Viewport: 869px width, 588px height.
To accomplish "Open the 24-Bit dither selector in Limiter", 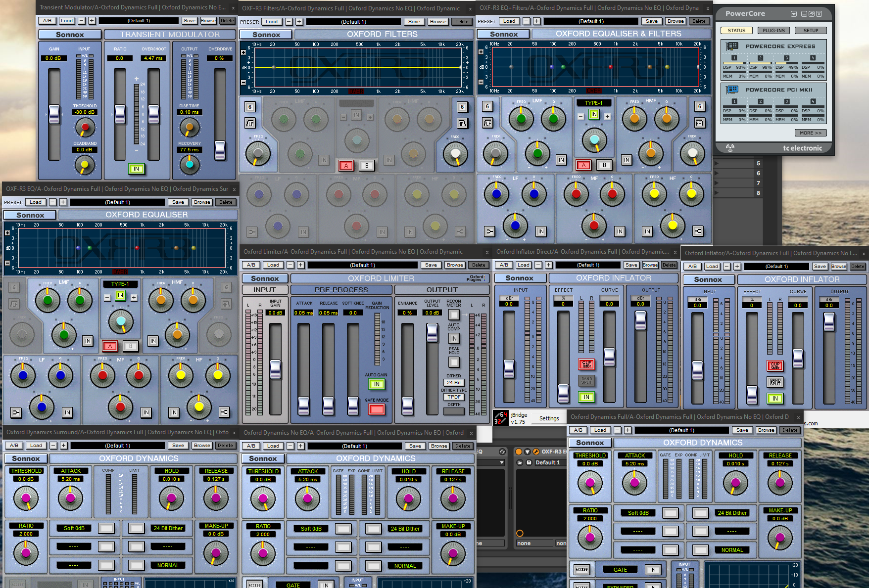I will 454,383.
